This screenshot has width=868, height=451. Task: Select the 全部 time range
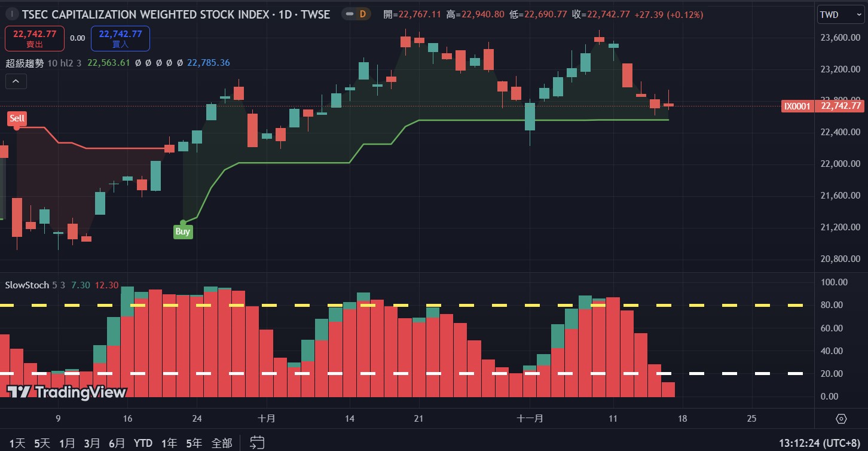pos(222,443)
